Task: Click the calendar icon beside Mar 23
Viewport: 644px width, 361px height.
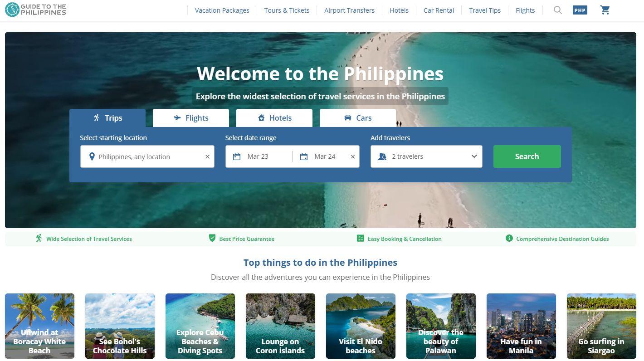Action: click(x=237, y=156)
